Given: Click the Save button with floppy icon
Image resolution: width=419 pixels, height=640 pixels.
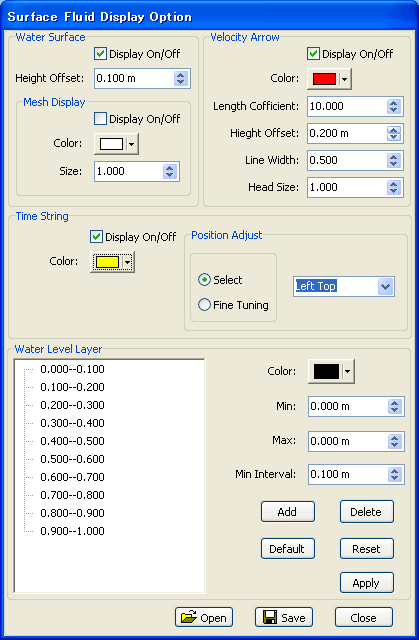Looking at the screenshot, I should [x=284, y=617].
